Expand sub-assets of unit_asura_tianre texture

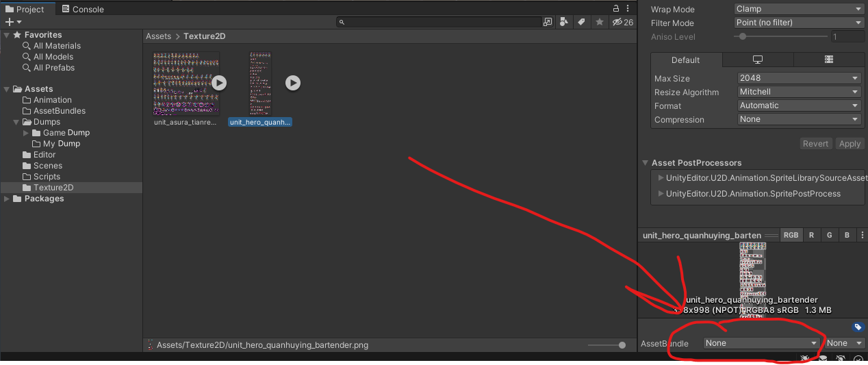[218, 83]
